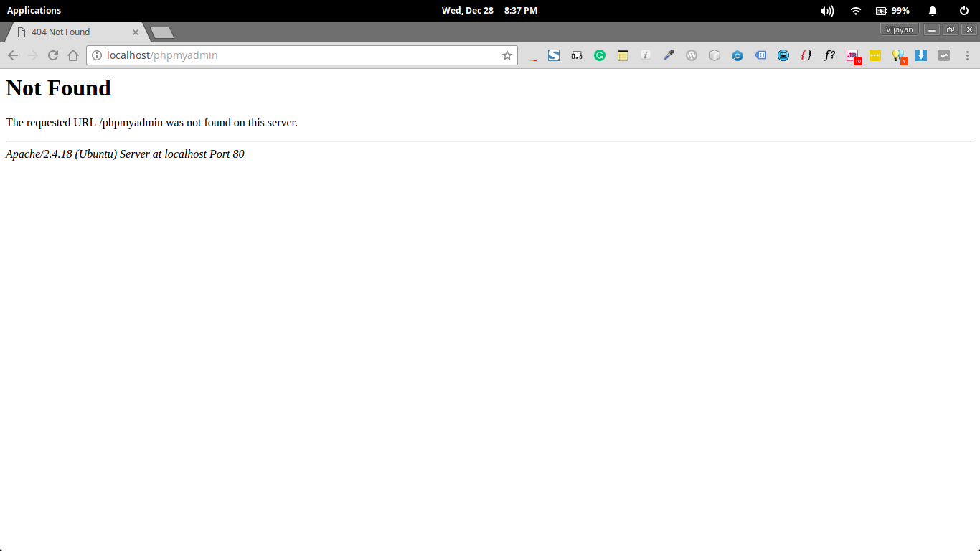Viewport: 980px width, 551px height.
Task: Open the curly braces JSON extension
Action: point(806,55)
